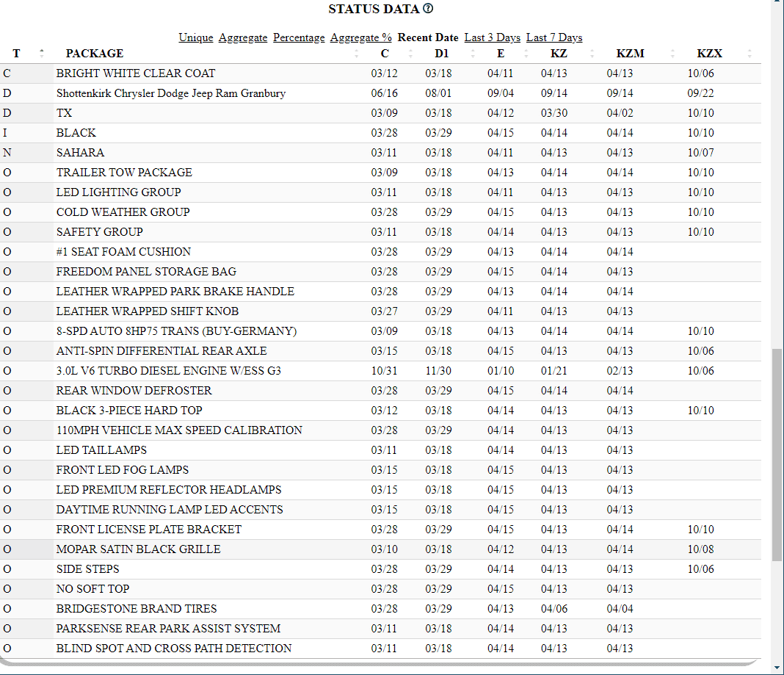Sort by KZX column sort arrows

[x=749, y=53]
